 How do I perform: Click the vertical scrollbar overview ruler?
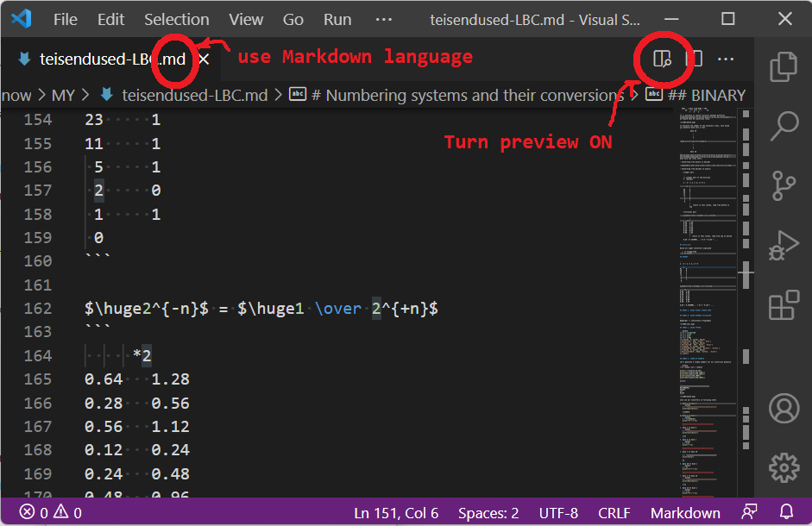click(746, 303)
